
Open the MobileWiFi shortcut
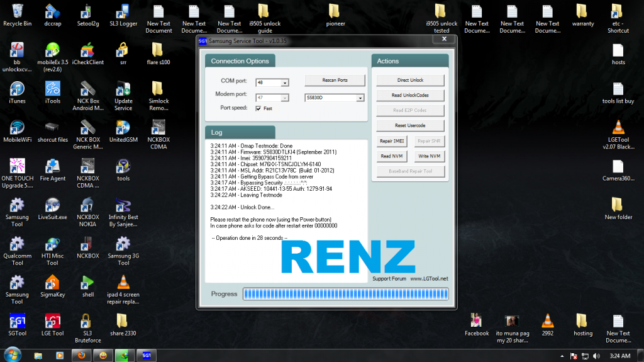pyautogui.click(x=17, y=132)
